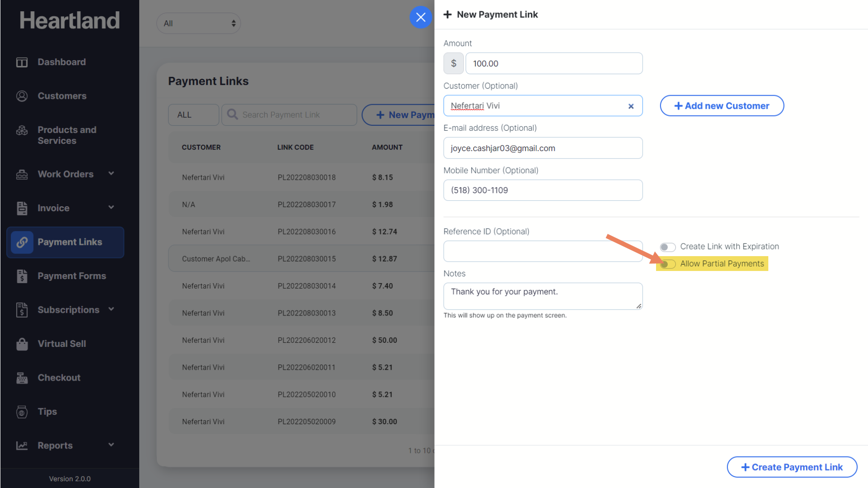
Task: Enable the Allow Partial Payments switch
Action: (667, 264)
